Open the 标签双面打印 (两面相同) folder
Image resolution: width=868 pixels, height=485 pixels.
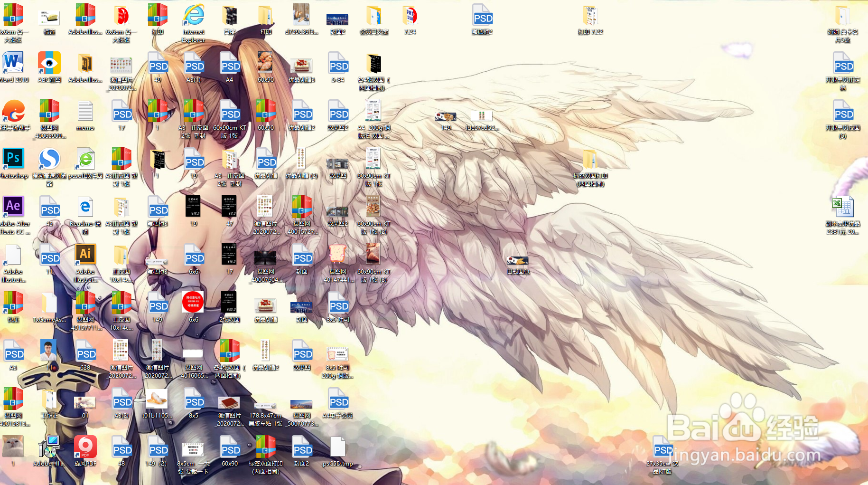[x=590, y=167]
